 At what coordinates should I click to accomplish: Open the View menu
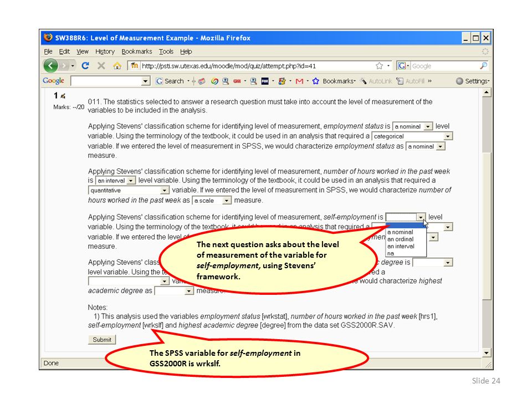pos(82,52)
